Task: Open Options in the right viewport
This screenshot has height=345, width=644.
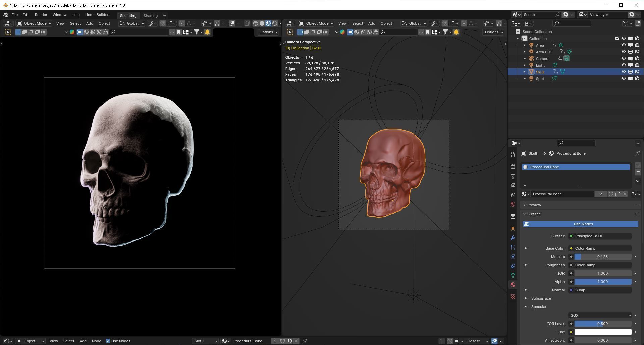Action: tap(494, 32)
